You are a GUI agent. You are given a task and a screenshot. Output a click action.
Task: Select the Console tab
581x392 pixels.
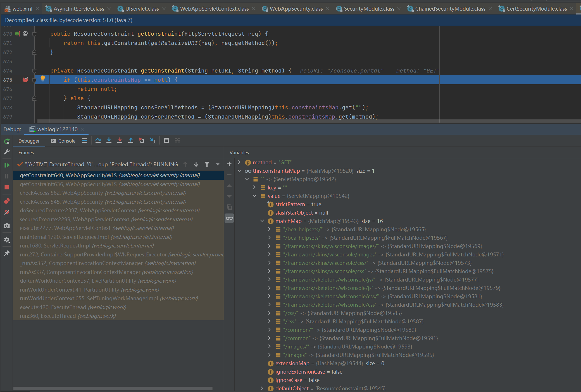(x=63, y=141)
